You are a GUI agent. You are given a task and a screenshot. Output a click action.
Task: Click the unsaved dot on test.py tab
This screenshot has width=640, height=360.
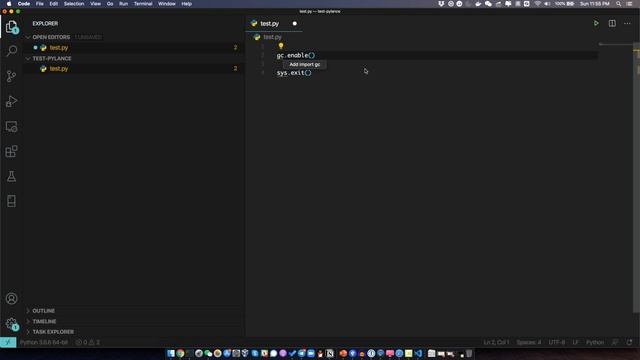[x=295, y=24]
